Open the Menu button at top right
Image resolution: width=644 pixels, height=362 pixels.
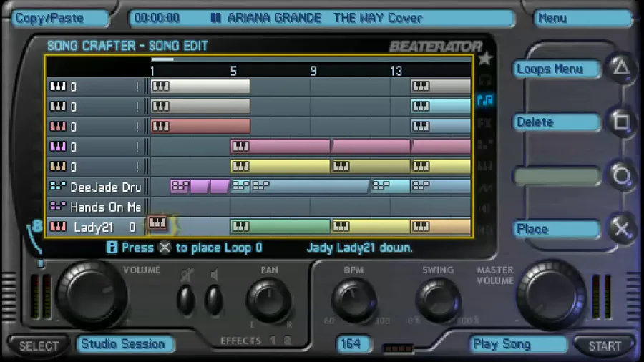(x=582, y=19)
